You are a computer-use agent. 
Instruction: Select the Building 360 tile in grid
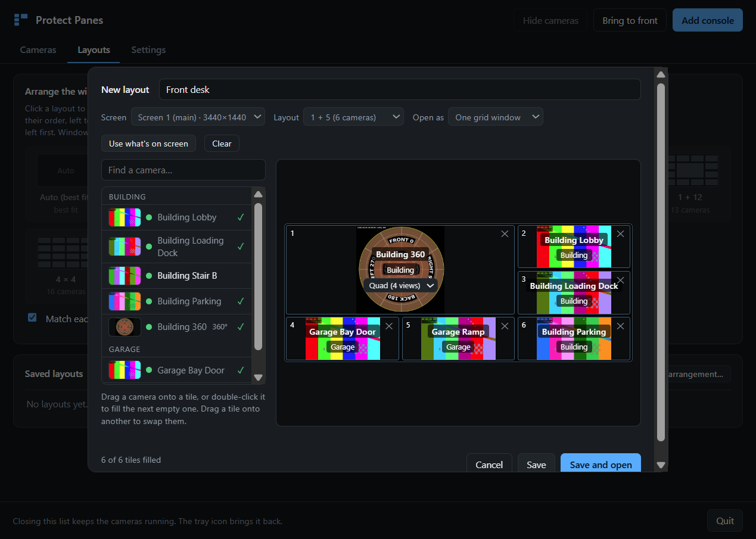(400, 270)
